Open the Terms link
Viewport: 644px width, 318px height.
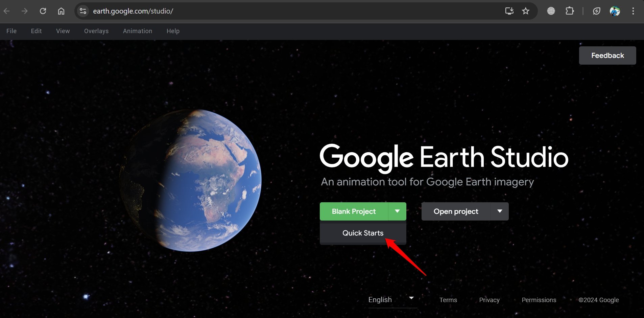point(448,300)
